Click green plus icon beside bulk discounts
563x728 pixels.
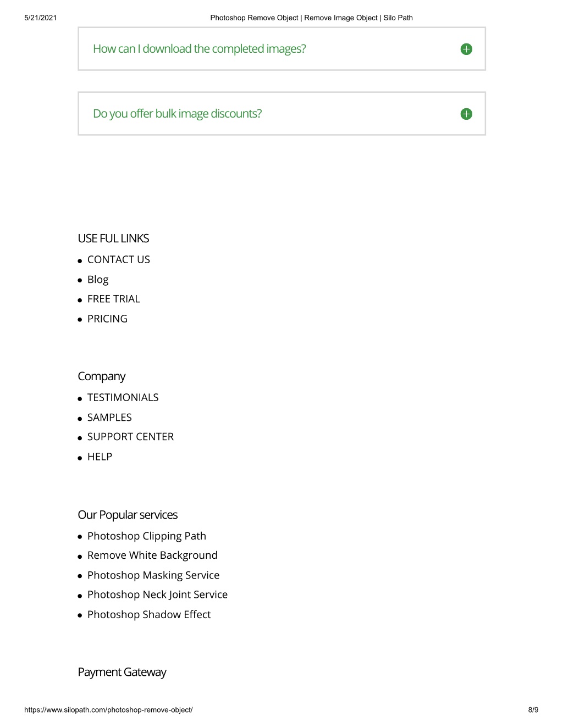[x=466, y=114]
